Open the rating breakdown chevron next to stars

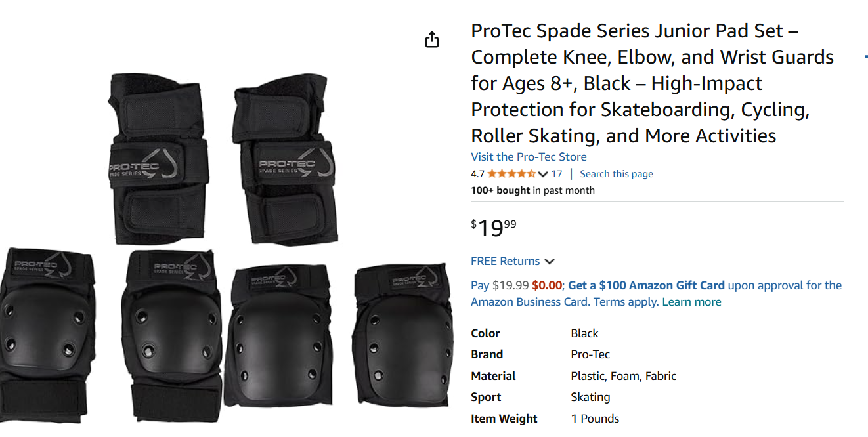[x=543, y=174]
